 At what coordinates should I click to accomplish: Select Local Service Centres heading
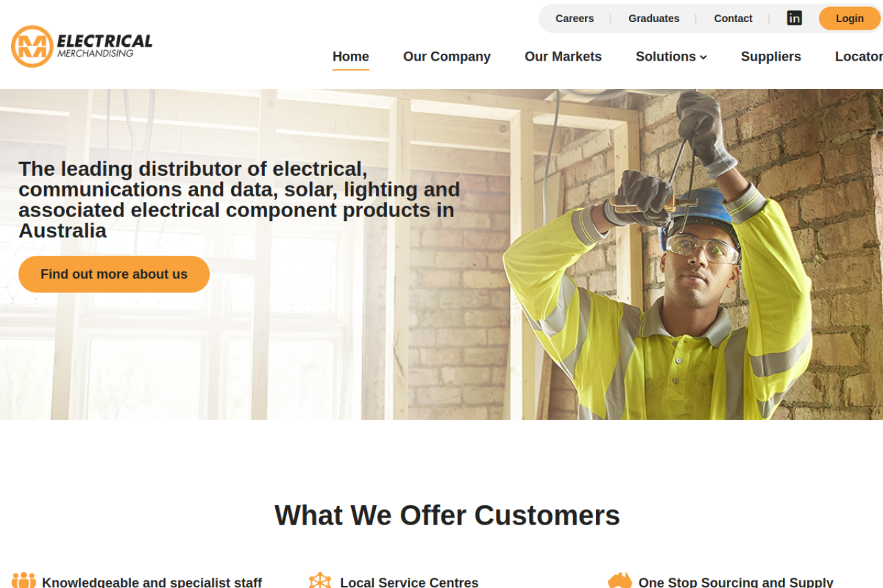click(x=409, y=582)
